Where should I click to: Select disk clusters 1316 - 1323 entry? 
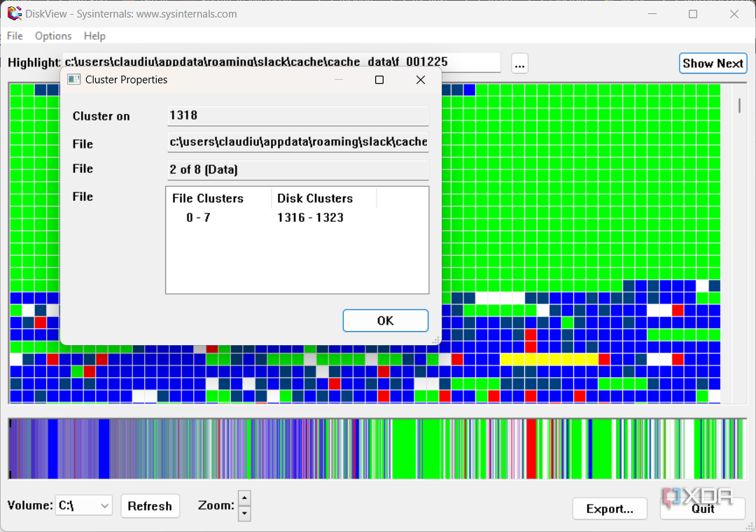coord(310,218)
